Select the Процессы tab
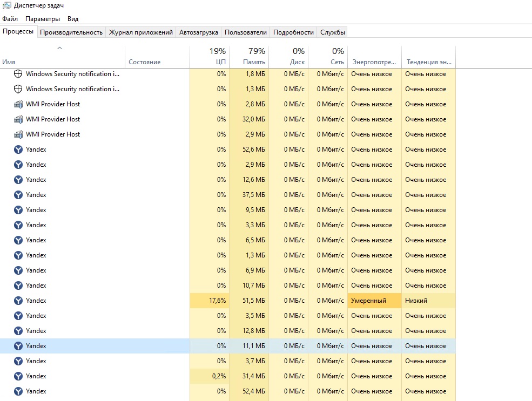This screenshot has width=532, height=401. tap(18, 31)
